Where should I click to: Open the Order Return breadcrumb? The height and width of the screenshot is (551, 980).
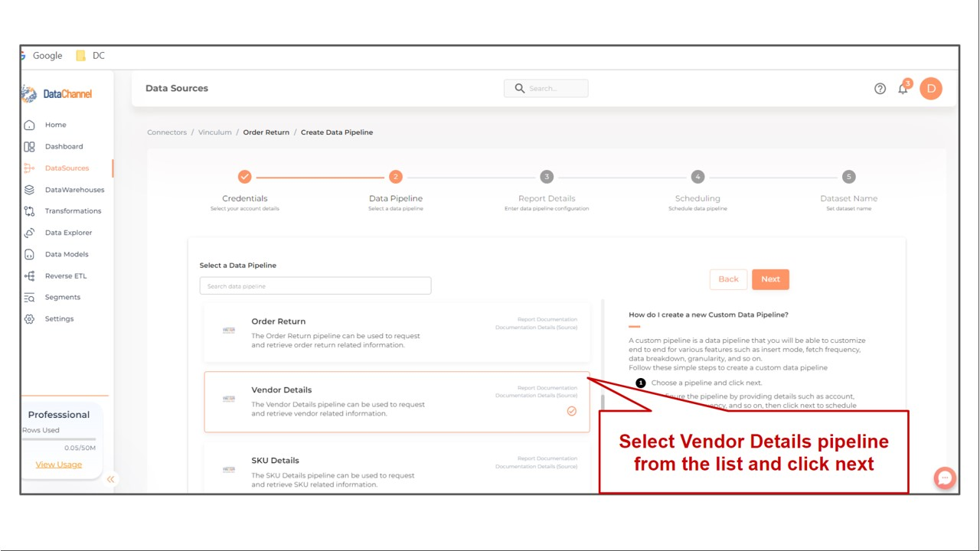pos(266,132)
